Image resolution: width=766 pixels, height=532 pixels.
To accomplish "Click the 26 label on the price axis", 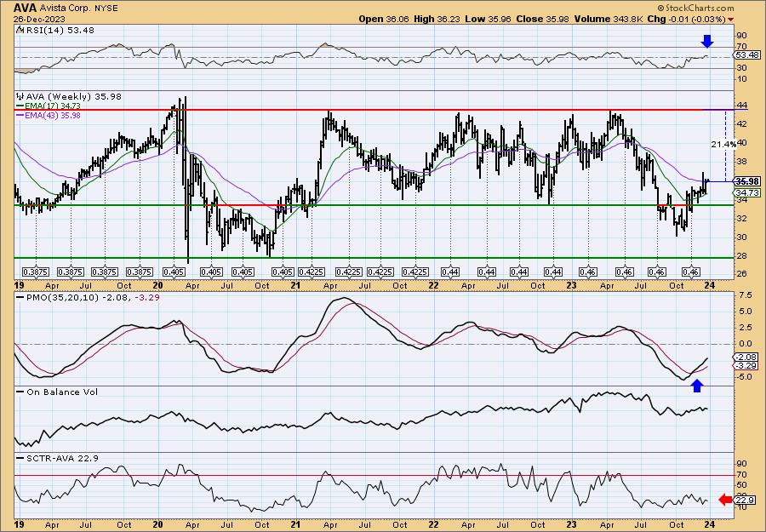I will coord(741,273).
